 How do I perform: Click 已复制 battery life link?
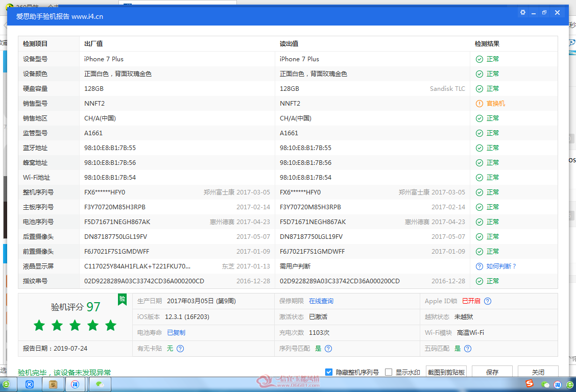(x=176, y=333)
